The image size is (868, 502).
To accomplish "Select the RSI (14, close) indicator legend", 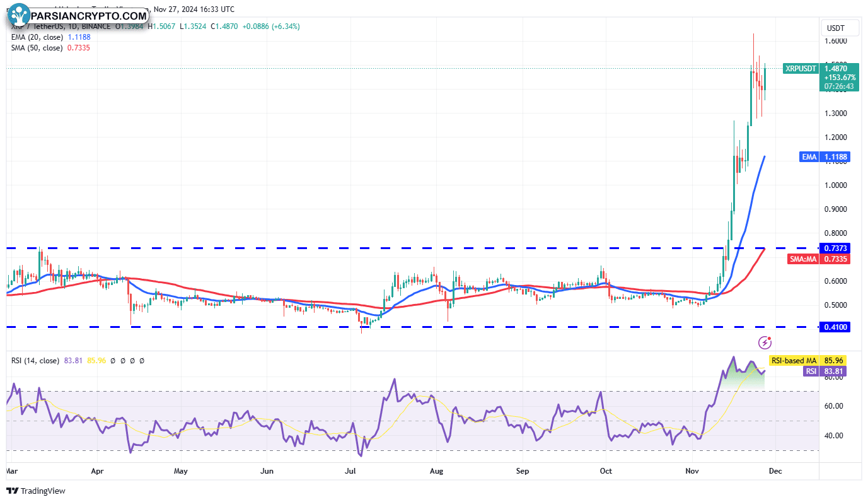I will pyautogui.click(x=35, y=361).
